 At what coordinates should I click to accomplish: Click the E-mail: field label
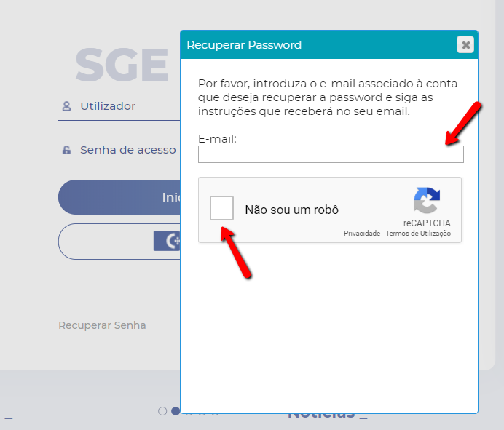tap(217, 139)
